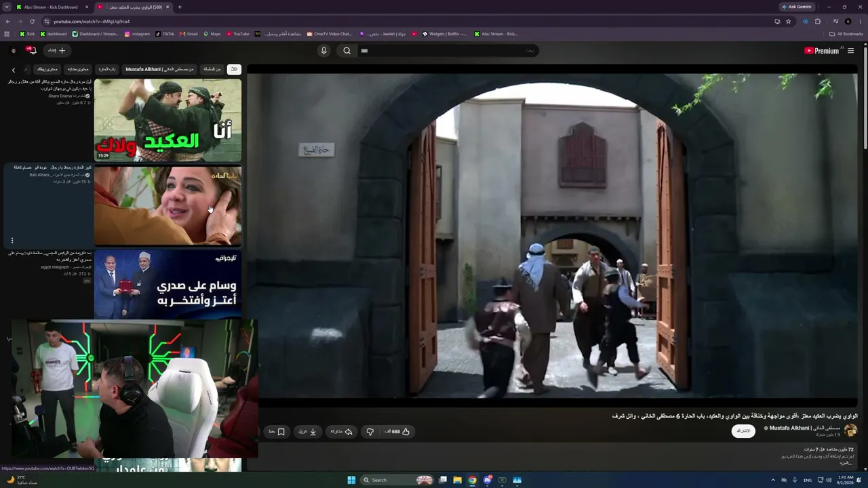Open the Widgets | Botrix bookmark
Screen dimensions: 868x488
point(445,34)
